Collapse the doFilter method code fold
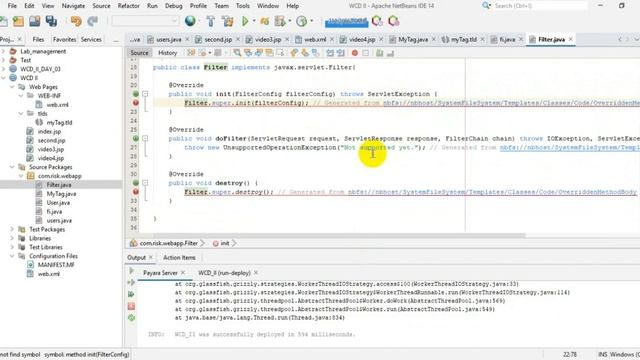The height and width of the screenshot is (360, 640). pos(145,138)
